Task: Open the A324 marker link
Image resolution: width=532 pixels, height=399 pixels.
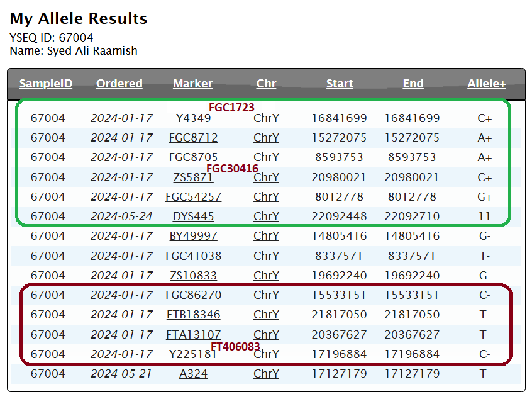Action: (193, 374)
